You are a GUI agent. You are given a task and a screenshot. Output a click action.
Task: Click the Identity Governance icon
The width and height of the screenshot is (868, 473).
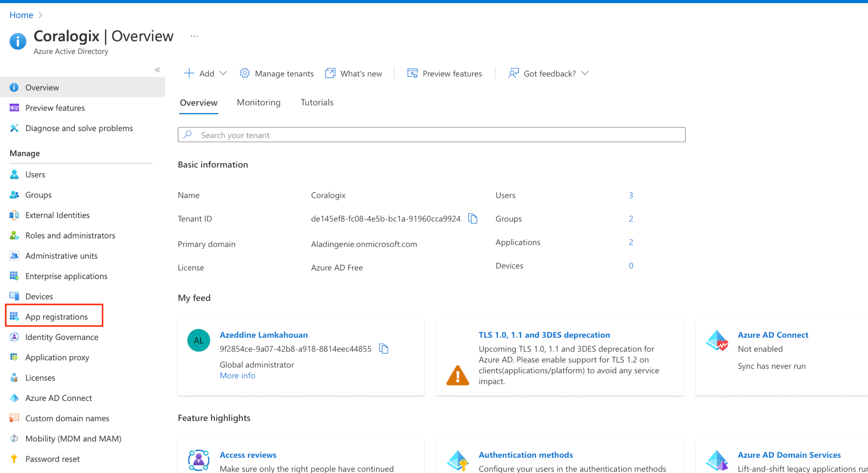pos(14,337)
